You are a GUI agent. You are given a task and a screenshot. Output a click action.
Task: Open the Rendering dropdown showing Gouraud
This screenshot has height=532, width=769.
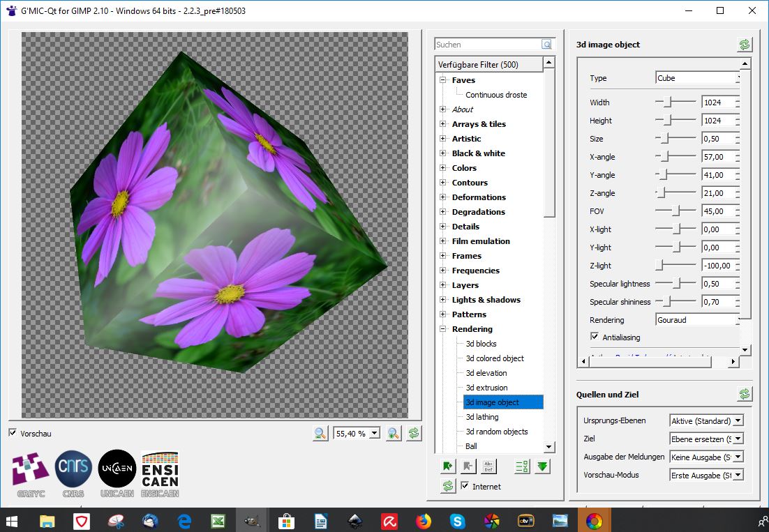point(696,320)
